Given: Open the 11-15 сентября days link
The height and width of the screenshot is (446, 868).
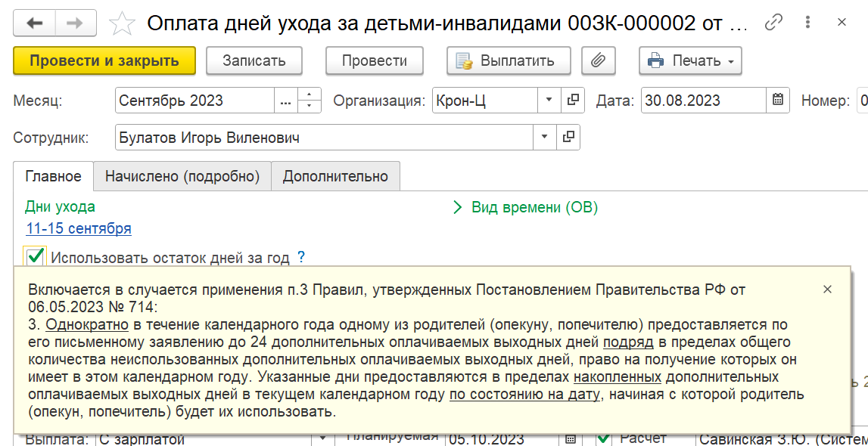Looking at the screenshot, I should (78, 228).
